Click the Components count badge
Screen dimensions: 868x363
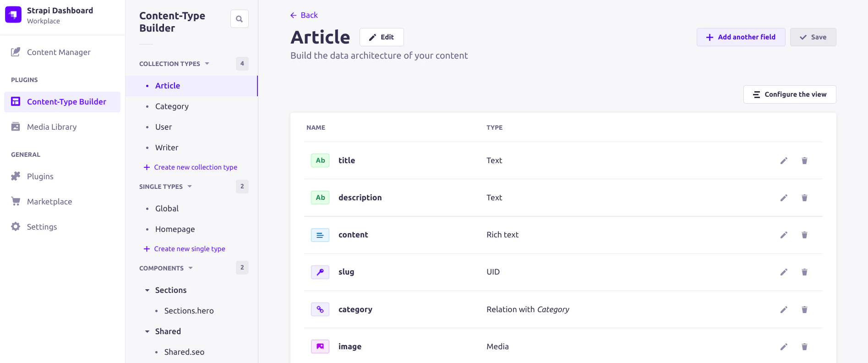[242, 268]
